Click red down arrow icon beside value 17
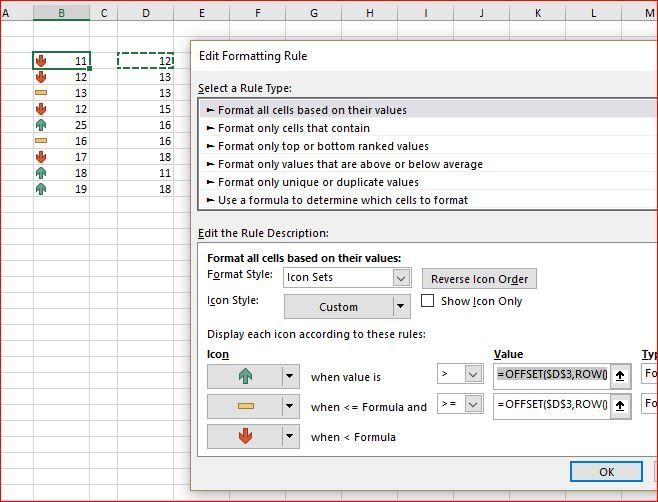This screenshot has width=658, height=502. 41,157
